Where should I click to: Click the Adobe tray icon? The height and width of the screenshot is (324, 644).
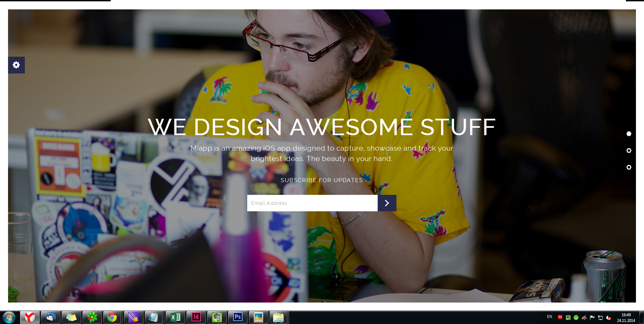560,317
